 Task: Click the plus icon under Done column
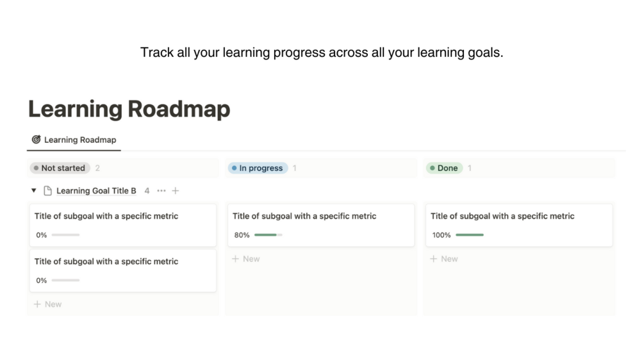click(x=433, y=259)
